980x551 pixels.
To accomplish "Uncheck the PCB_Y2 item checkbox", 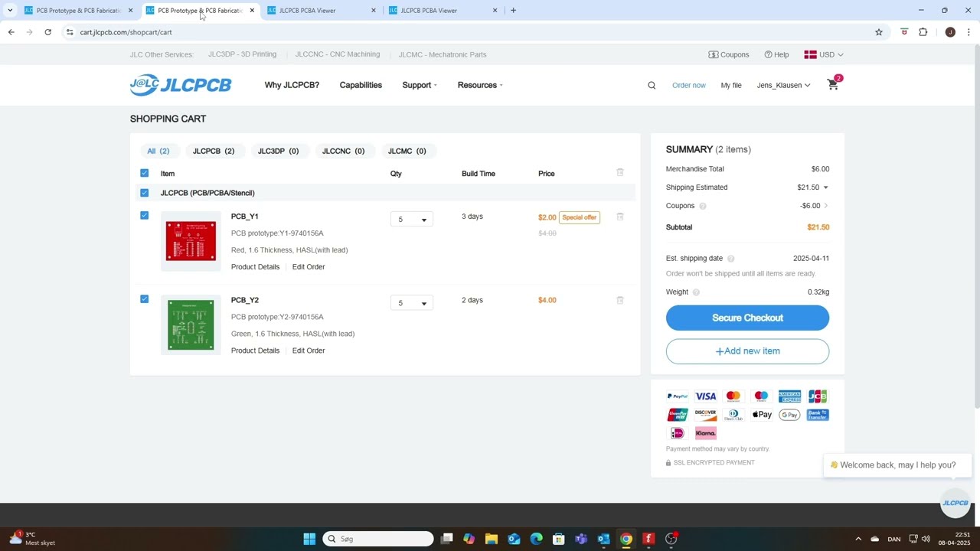I will tap(145, 298).
